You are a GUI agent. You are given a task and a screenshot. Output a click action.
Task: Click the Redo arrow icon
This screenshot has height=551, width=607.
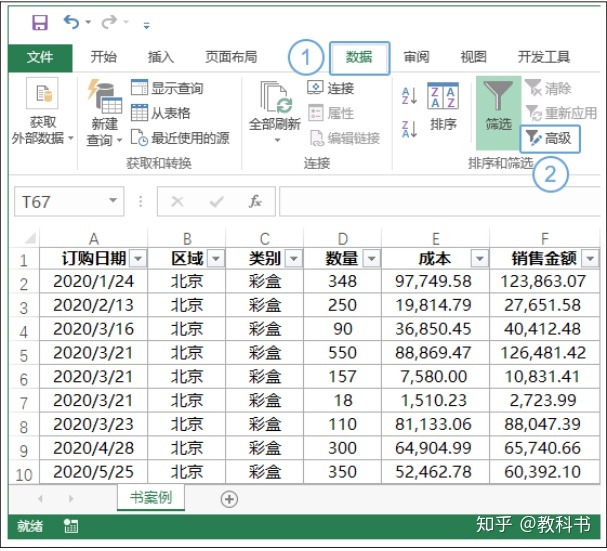(109, 22)
